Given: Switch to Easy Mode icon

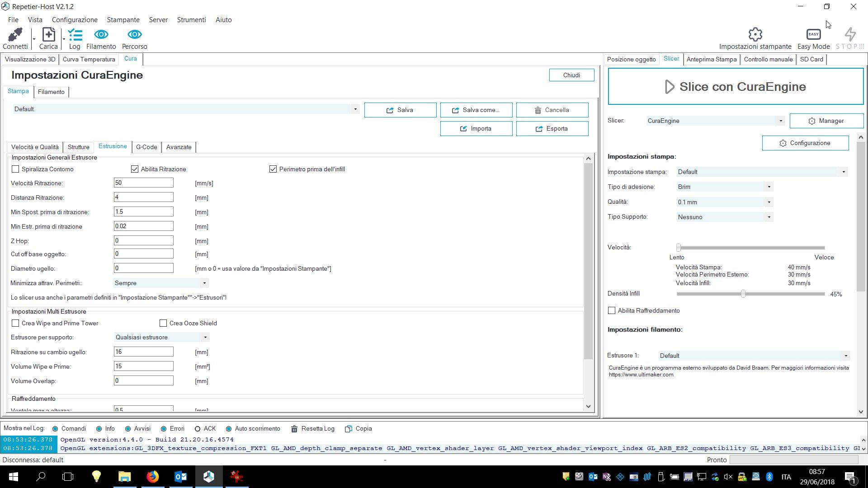Looking at the screenshot, I should 813,35.
